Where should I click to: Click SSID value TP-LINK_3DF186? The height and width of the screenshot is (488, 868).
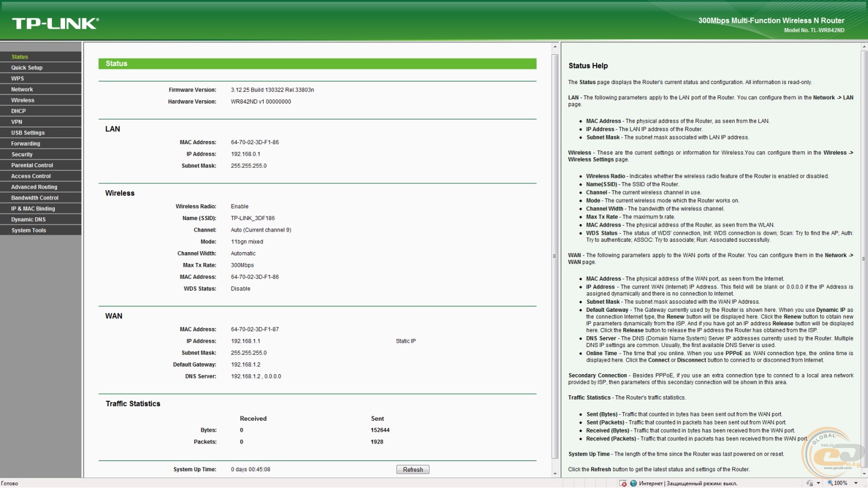253,219
